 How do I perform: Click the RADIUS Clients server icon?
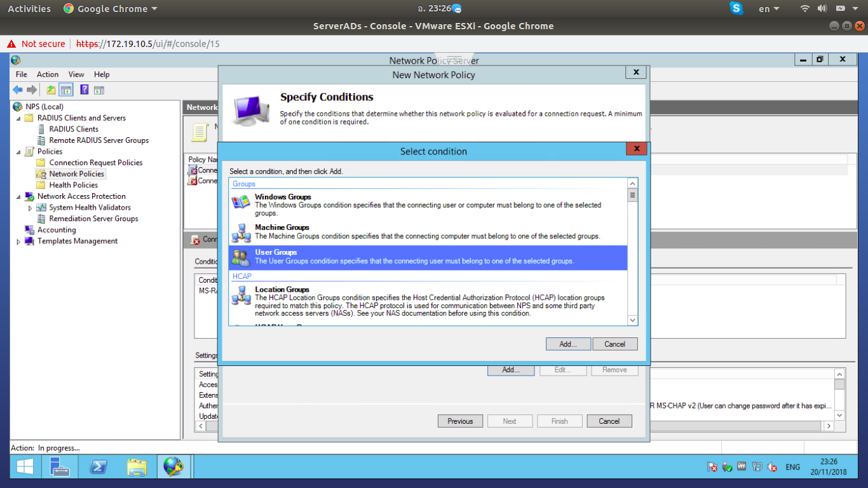tap(41, 129)
